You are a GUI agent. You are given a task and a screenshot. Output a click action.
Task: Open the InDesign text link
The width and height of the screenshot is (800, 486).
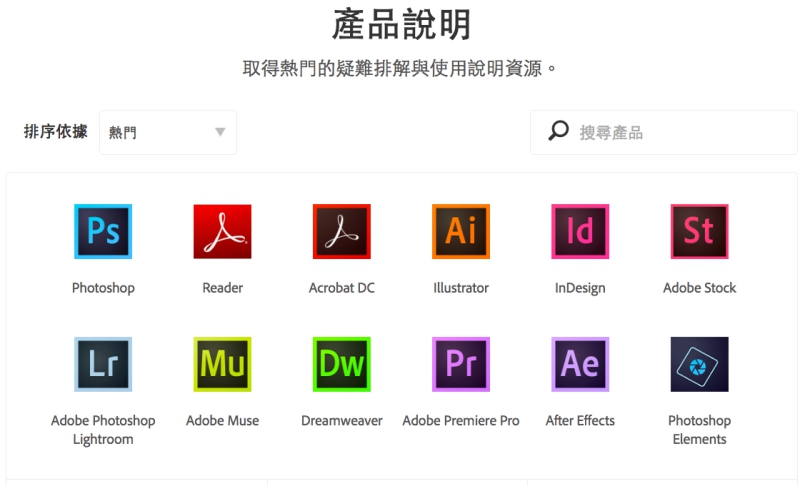580,288
